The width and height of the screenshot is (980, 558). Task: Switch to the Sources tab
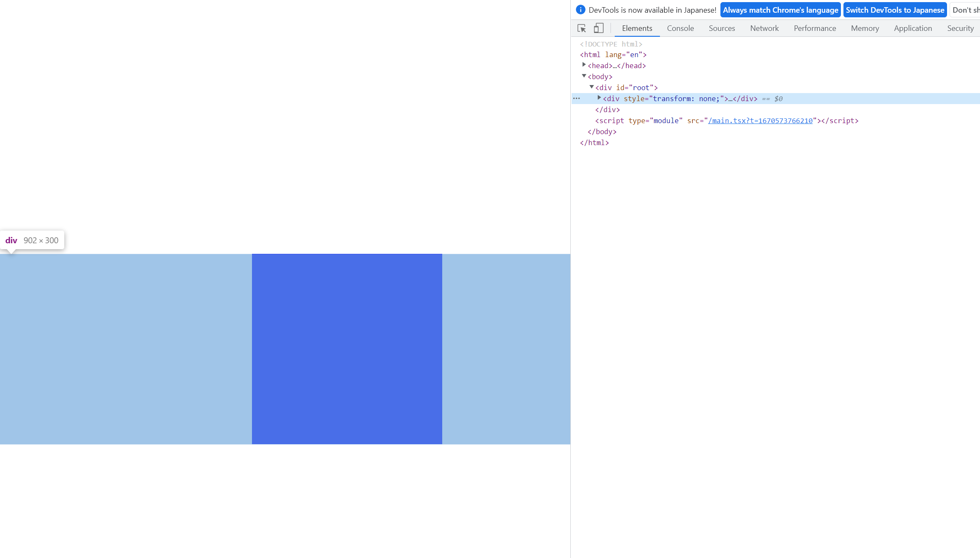point(721,28)
